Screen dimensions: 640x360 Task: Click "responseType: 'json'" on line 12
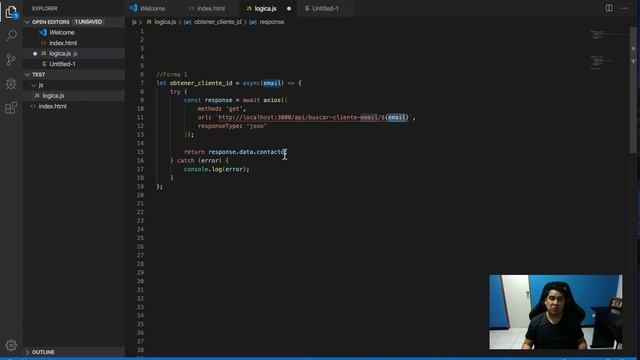click(232, 126)
